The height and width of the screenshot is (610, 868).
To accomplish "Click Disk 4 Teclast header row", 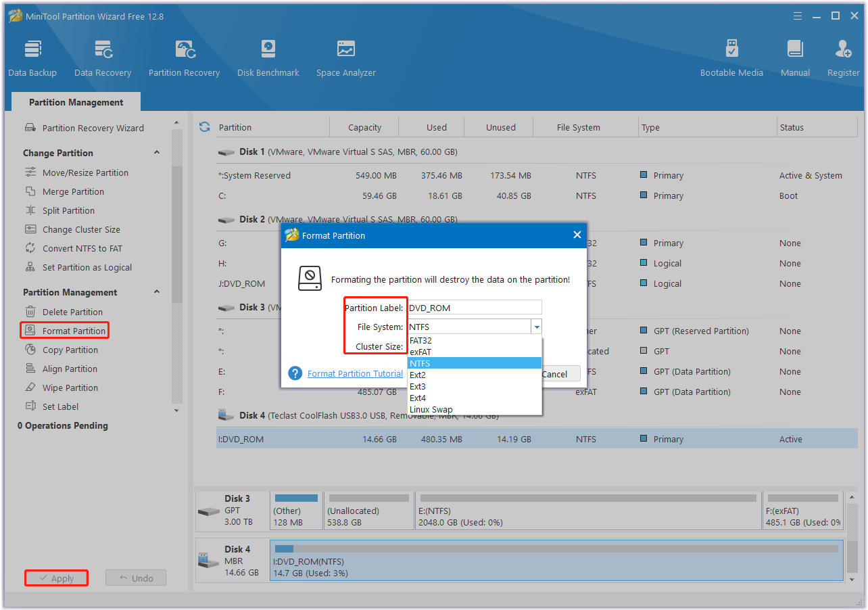I will point(537,415).
